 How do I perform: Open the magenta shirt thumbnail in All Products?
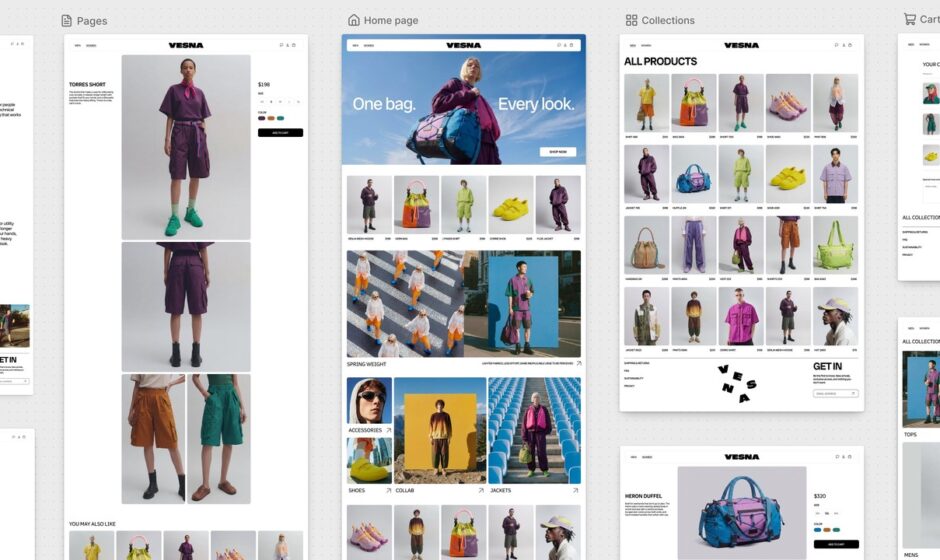coord(741,317)
